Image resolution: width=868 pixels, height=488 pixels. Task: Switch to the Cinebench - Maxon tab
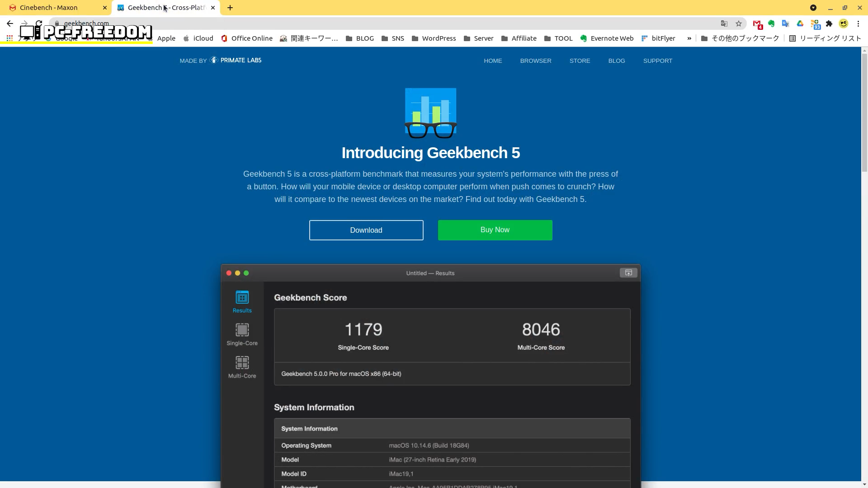point(49,8)
